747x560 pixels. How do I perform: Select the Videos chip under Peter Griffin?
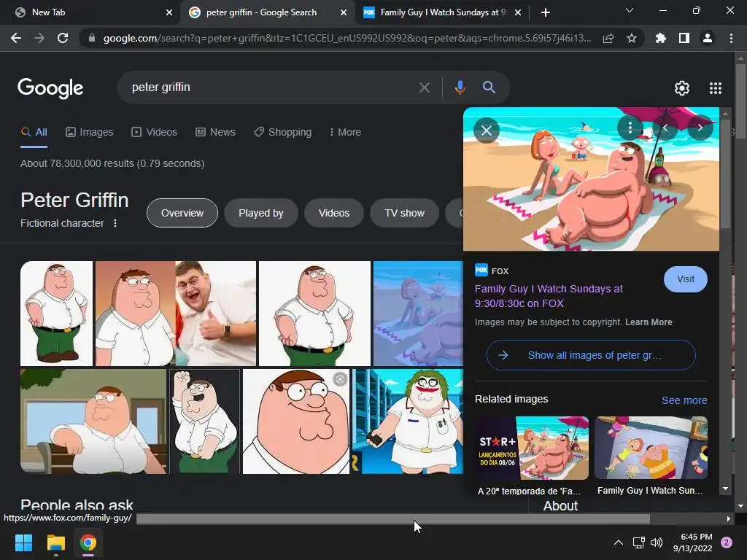[x=334, y=213]
